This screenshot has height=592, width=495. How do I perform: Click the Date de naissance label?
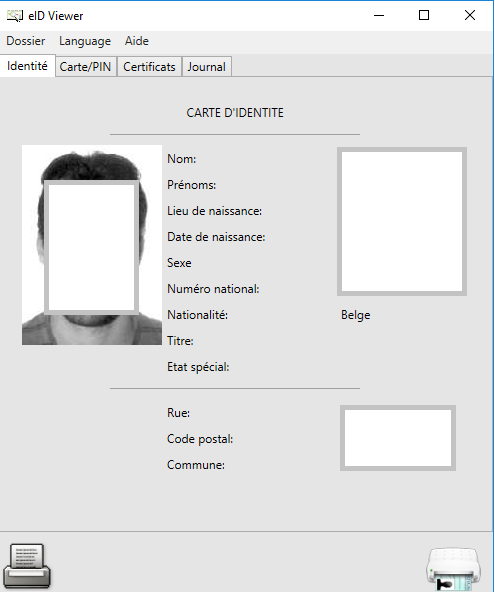click(x=216, y=237)
